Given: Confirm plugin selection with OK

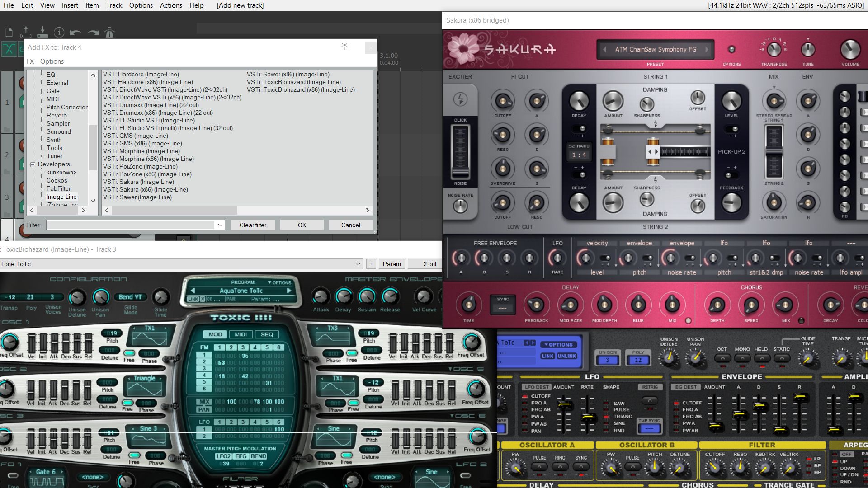Looking at the screenshot, I should 302,225.
